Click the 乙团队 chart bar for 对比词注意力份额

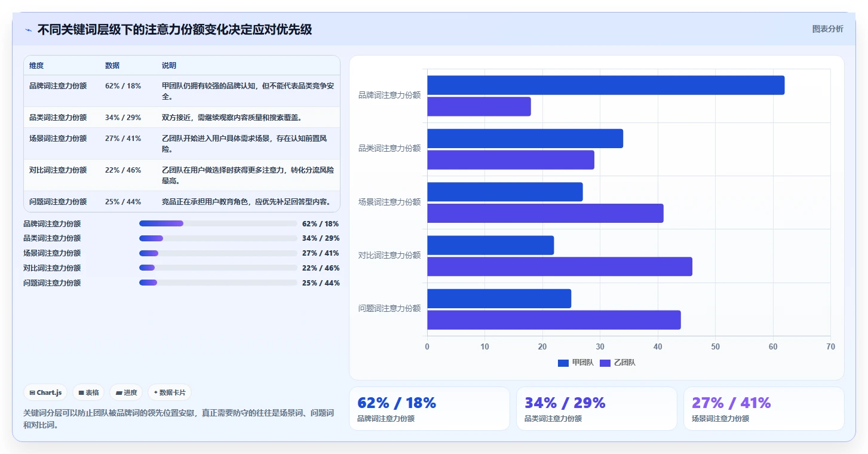[560, 266]
